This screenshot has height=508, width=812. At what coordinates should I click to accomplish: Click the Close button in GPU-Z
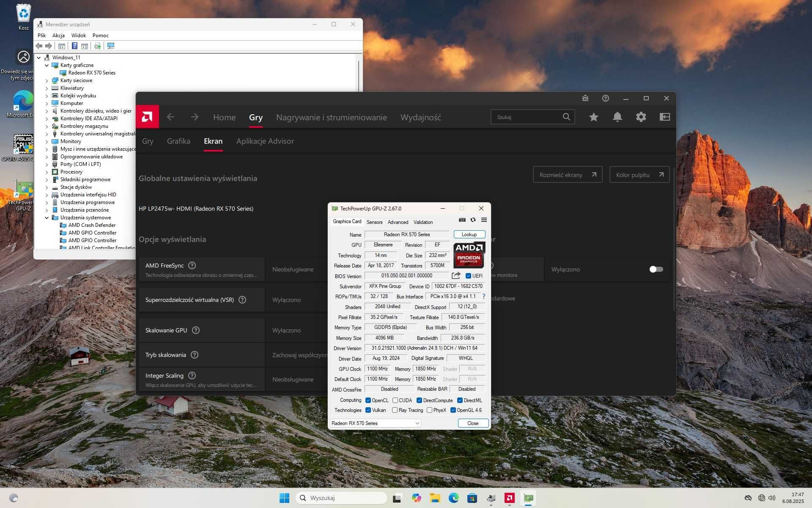pos(473,423)
